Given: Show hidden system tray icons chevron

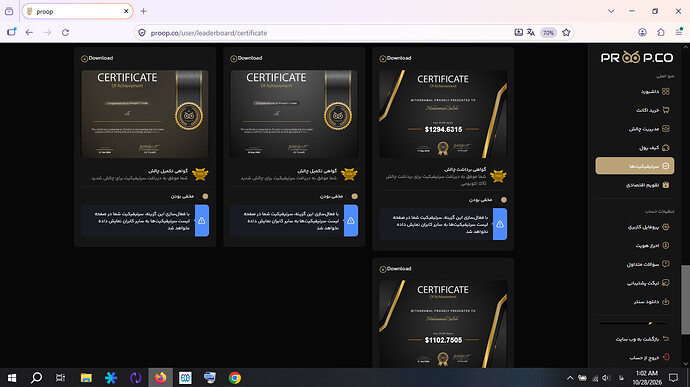Looking at the screenshot, I should (x=570, y=378).
